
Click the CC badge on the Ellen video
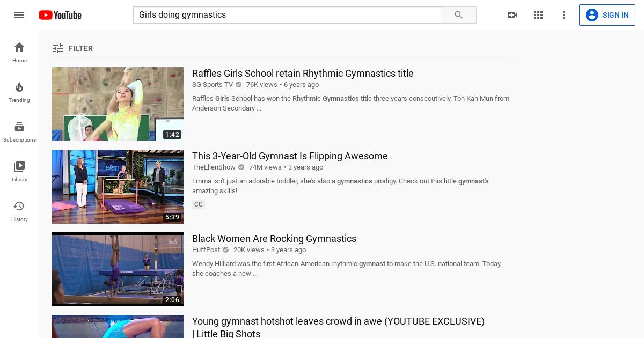point(199,204)
